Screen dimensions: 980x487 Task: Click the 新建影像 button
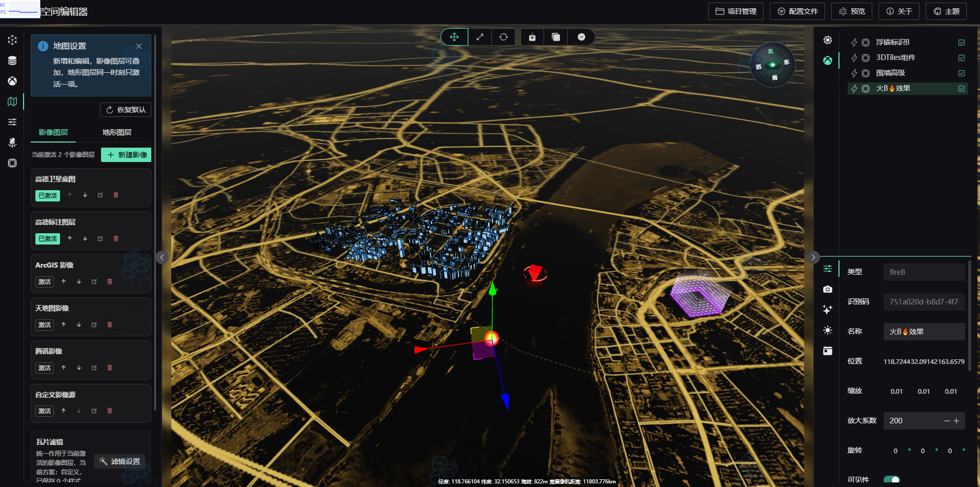point(126,155)
